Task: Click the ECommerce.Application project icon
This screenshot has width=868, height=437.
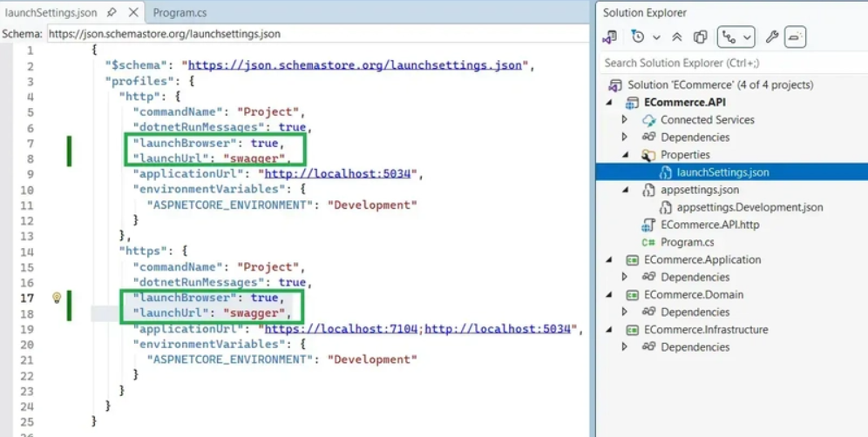Action: [632, 260]
